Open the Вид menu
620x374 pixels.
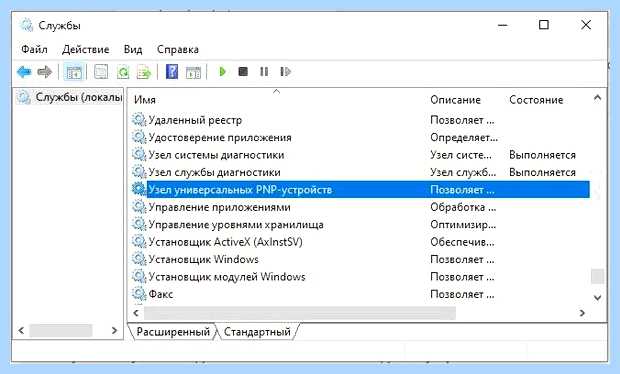(x=133, y=49)
